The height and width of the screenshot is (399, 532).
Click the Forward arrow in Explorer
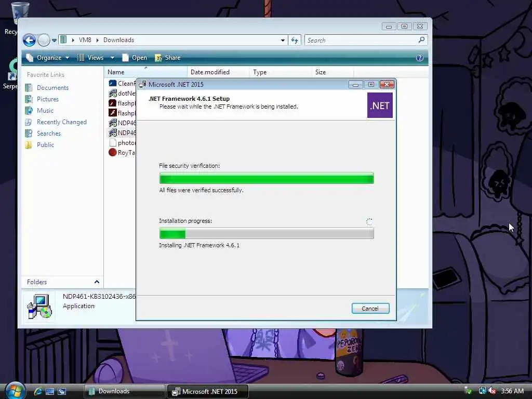point(44,40)
